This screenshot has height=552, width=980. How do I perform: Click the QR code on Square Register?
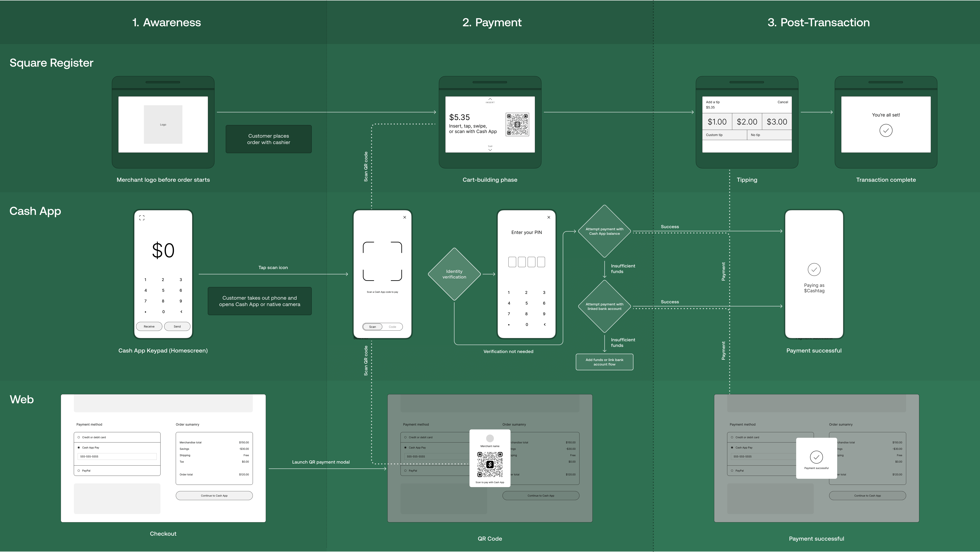click(517, 124)
